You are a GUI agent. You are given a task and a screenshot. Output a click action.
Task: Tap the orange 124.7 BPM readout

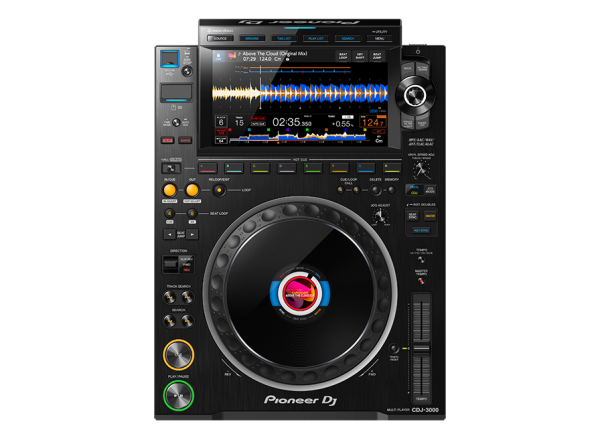click(373, 122)
